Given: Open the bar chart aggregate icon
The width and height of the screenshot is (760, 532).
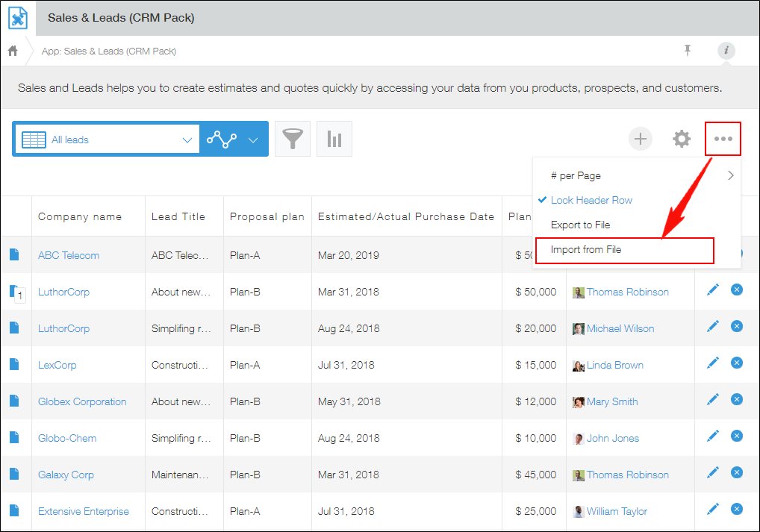Looking at the screenshot, I should (x=334, y=140).
